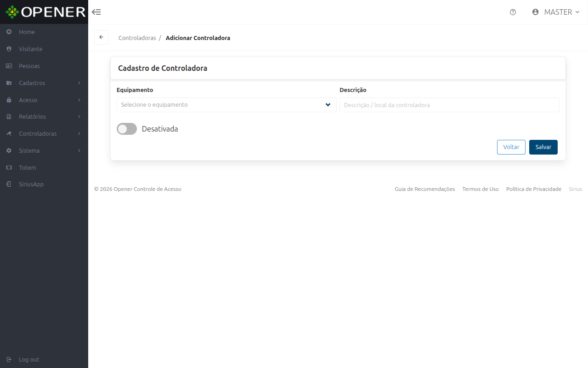Click the Cadastros folder icon
The image size is (588, 368).
pyautogui.click(x=9, y=83)
